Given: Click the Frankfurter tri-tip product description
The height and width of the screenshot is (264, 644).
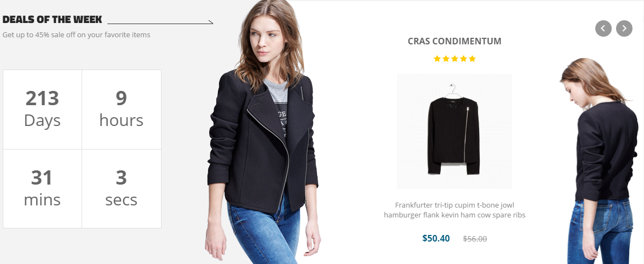Looking at the screenshot, I should pos(455,210).
